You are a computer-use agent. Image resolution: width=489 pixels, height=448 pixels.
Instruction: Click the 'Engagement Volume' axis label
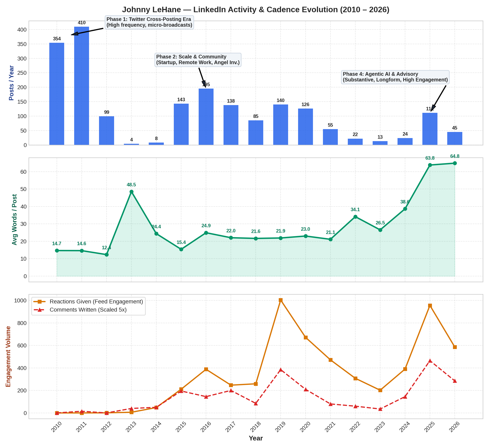pyautogui.click(x=8, y=356)
